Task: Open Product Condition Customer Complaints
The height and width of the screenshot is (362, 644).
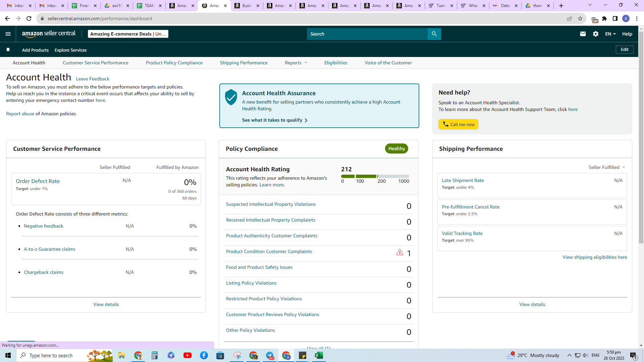Action: tap(269, 251)
